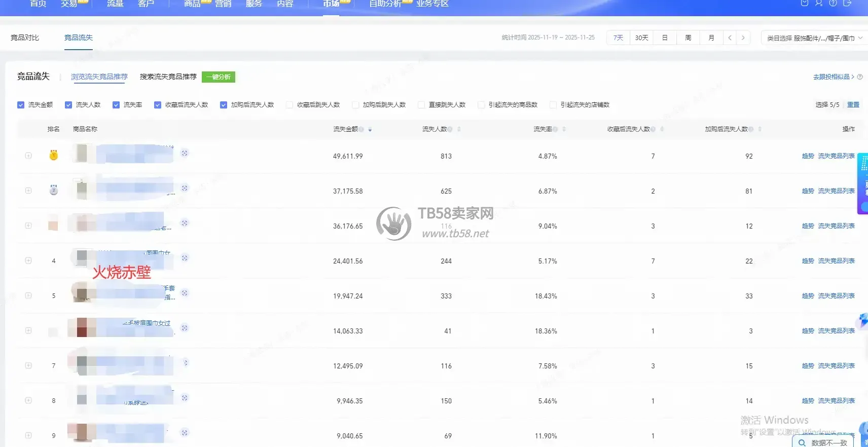Click product thumbnail in rank 7 row

81,365
